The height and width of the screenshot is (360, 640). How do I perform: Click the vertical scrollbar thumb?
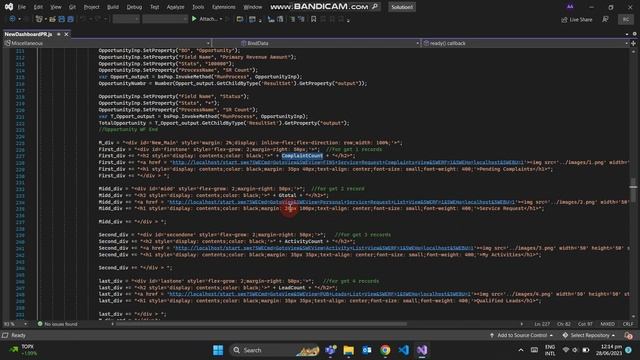(x=633, y=189)
